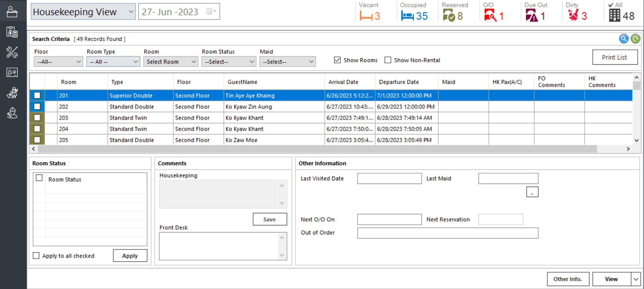Click the View button
The height and width of the screenshot is (289, 644).
coord(611,279)
